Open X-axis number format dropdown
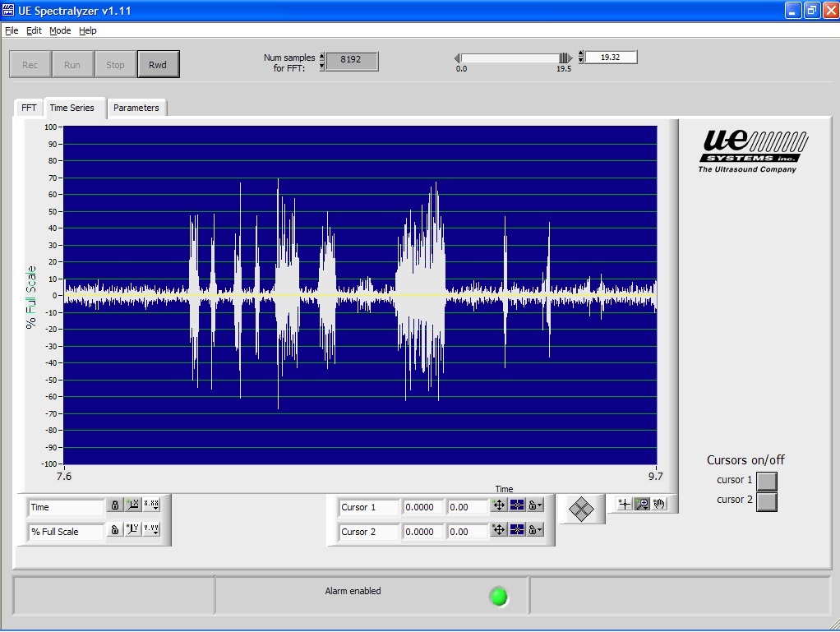Viewport: 840px width, 632px height. 151,505
